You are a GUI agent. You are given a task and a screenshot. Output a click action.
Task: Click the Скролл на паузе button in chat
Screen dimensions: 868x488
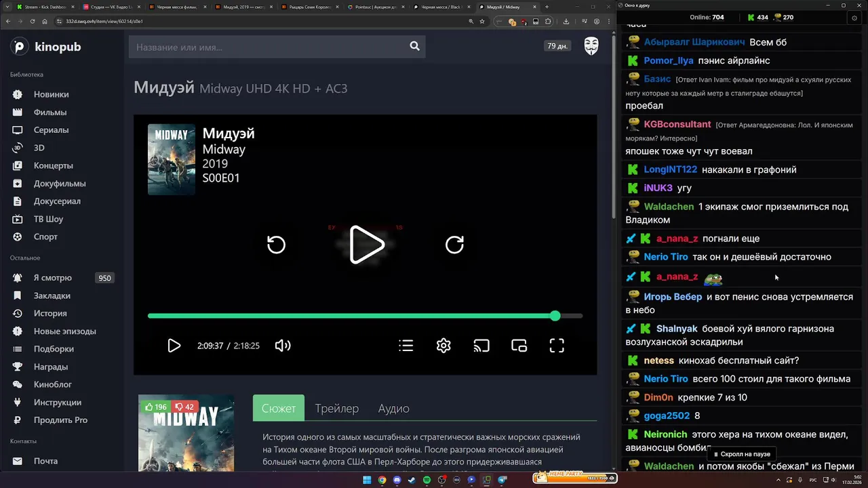[741, 454]
